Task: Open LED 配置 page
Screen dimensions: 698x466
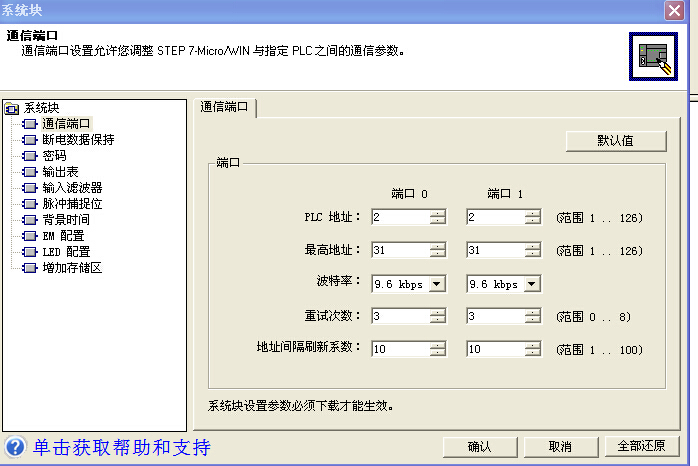Action: [x=66, y=252]
